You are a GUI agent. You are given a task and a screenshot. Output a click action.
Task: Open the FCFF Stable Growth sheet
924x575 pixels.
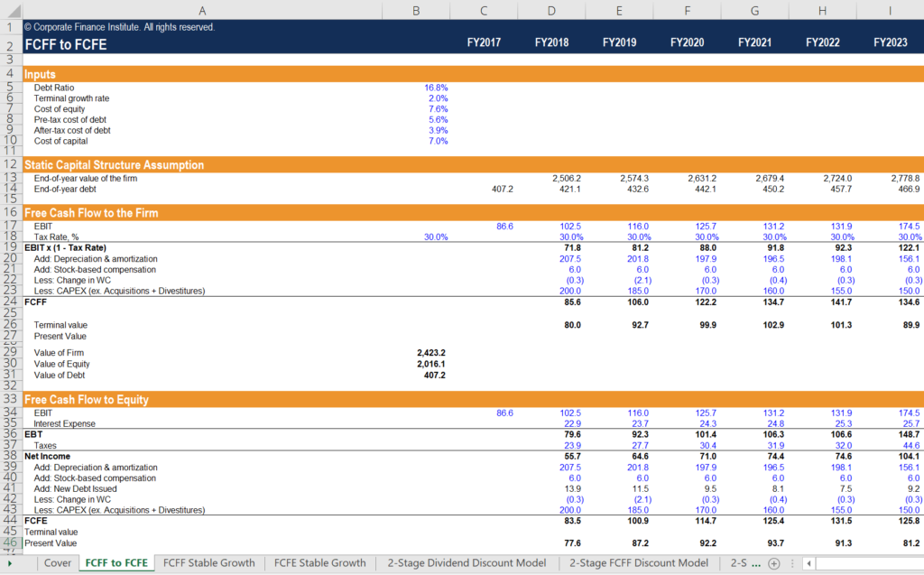[x=208, y=562]
